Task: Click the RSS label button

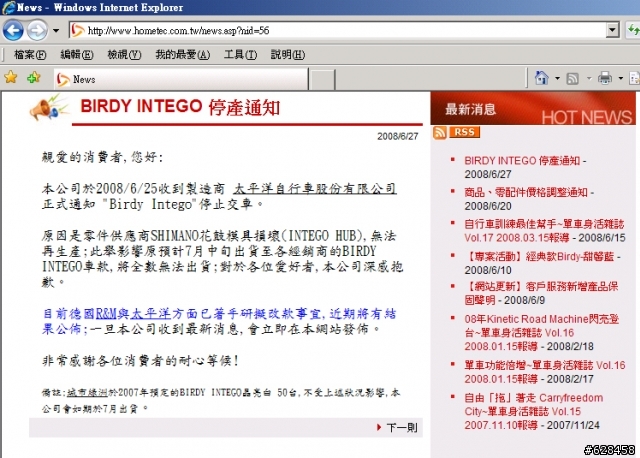Action: click(464, 132)
